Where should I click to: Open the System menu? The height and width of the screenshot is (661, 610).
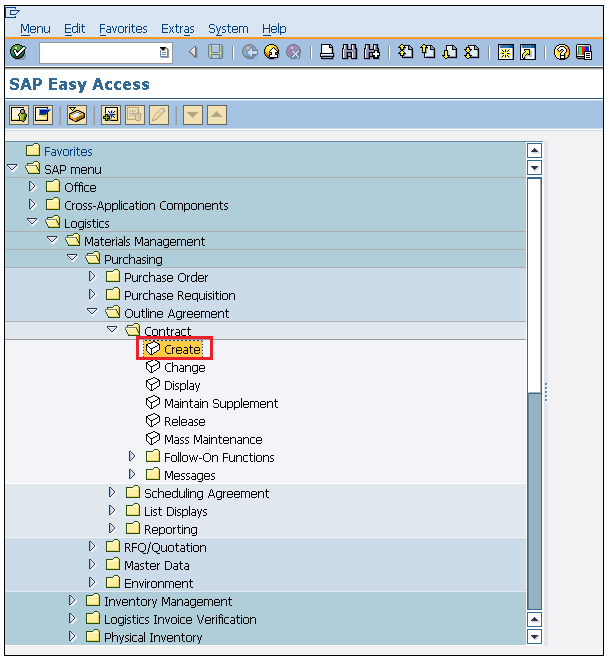pos(228,29)
